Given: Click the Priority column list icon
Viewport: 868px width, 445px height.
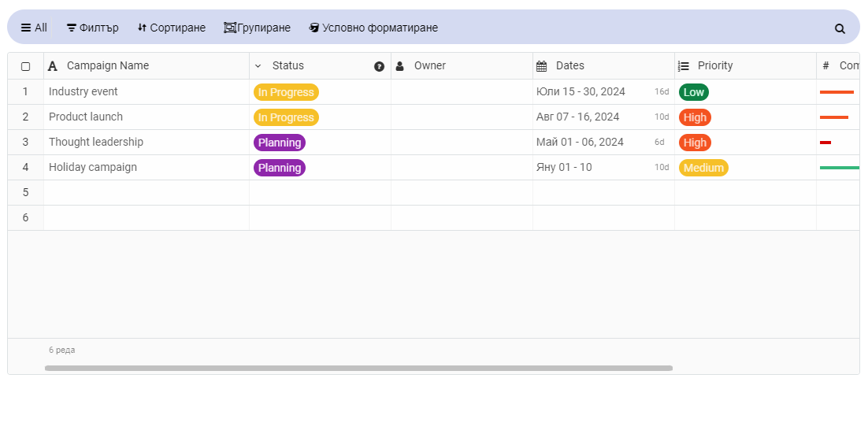Looking at the screenshot, I should [x=684, y=66].
